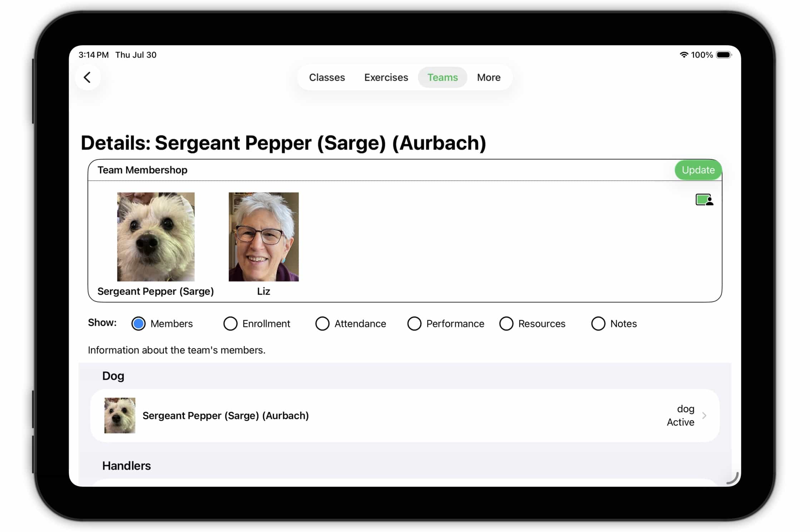Tap Liz's portrait photo
Viewport: 810px width, 532px height.
(263, 237)
